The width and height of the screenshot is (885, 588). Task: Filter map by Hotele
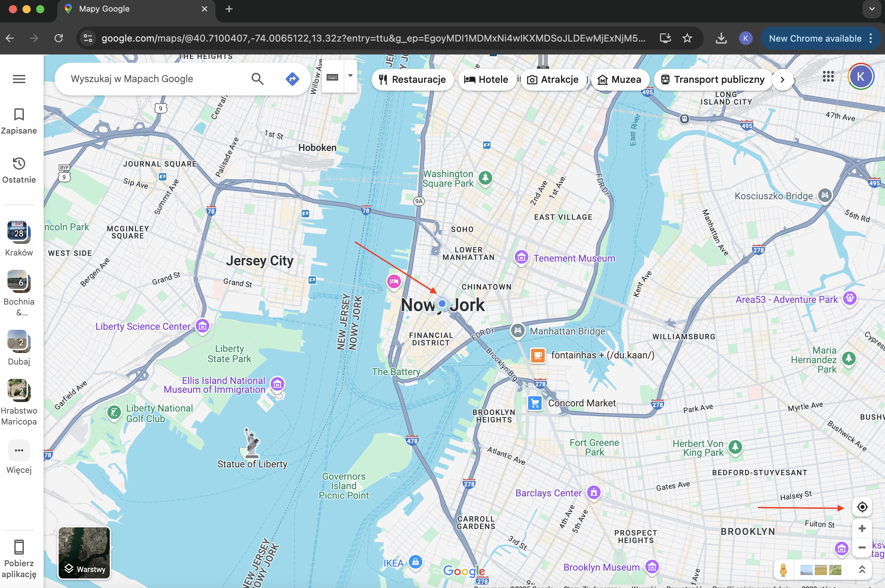tap(486, 79)
